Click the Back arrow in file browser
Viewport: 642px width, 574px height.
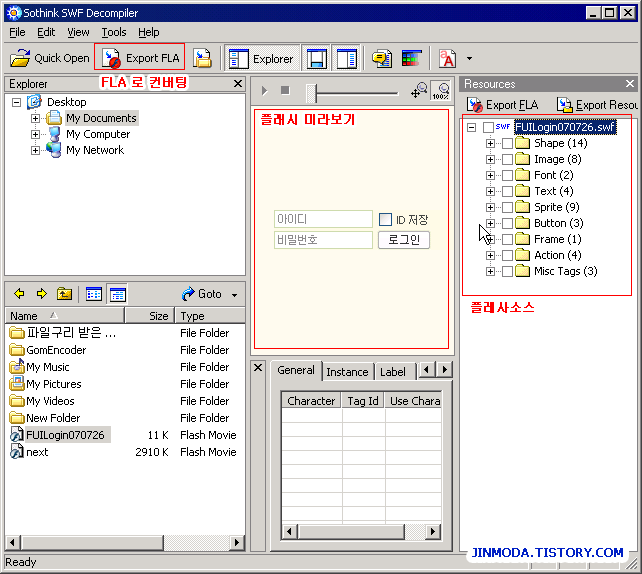coord(19,294)
